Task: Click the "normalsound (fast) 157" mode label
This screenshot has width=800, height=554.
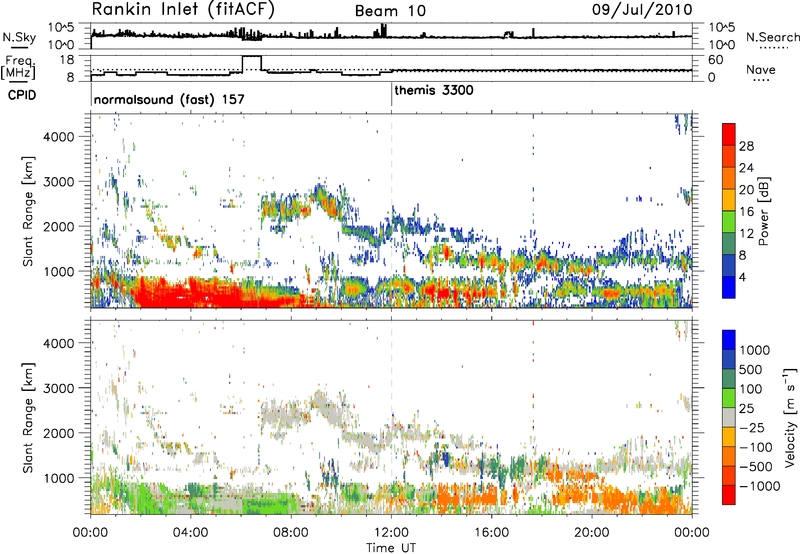Action: pos(169,99)
